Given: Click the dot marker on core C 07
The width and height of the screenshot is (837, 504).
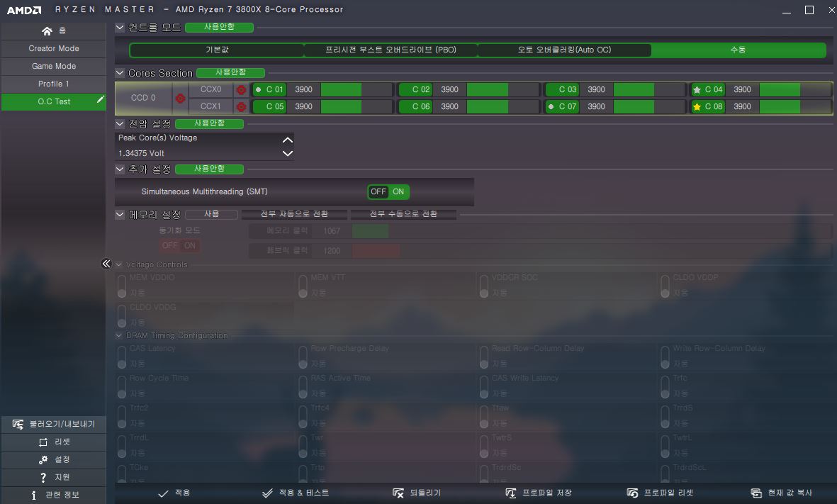Looking at the screenshot, I should pyautogui.click(x=551, y=107).
